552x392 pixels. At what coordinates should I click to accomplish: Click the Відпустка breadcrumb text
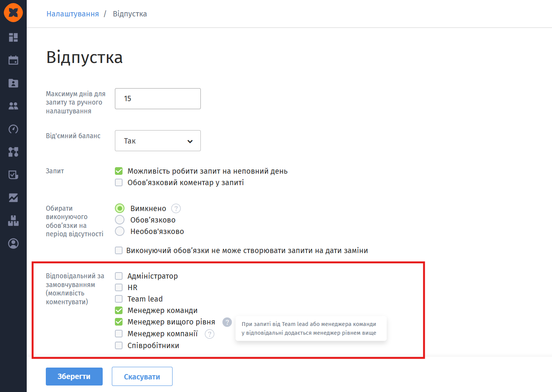point(130,14)
